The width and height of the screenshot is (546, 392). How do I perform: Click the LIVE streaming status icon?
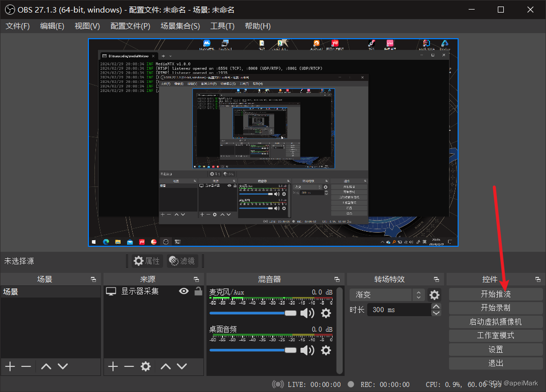pos(278,384)
